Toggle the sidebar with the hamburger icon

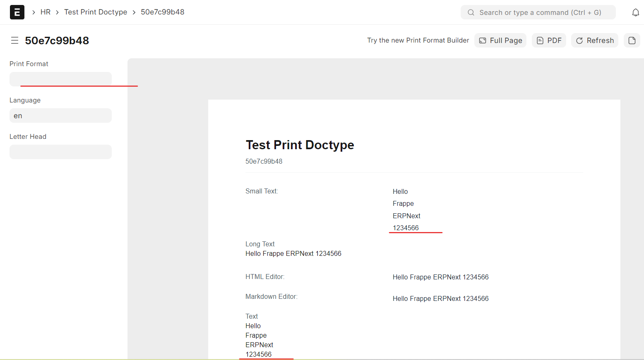point(14,40)
